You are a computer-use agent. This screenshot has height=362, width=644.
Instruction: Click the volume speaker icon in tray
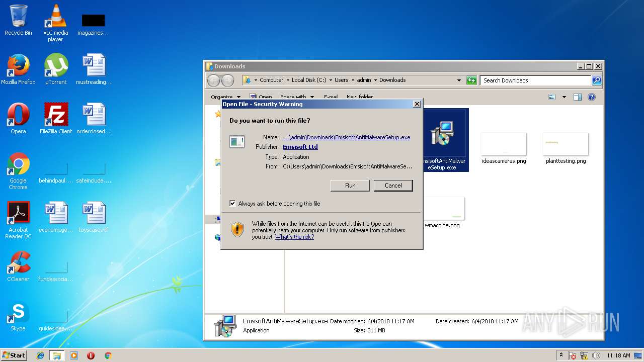596,355
